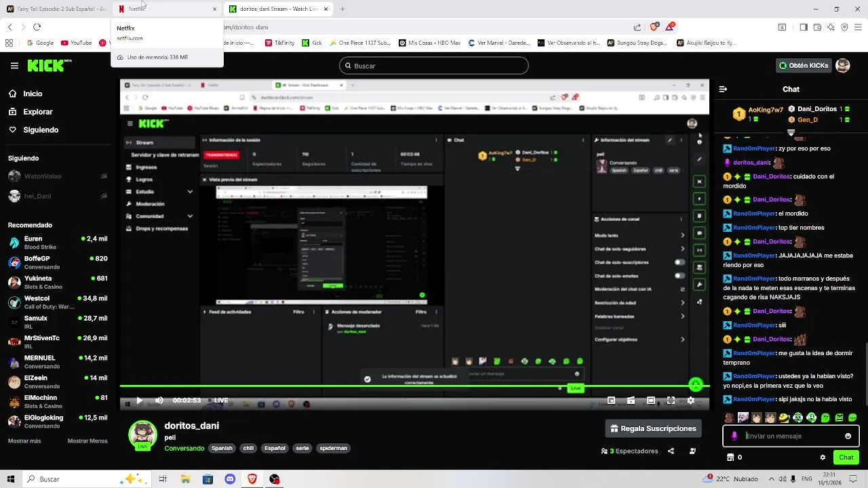The height and width of the screenshot is (488, 868).
Task: Click the Buscar search field in Kick
Action: [434, 66]
